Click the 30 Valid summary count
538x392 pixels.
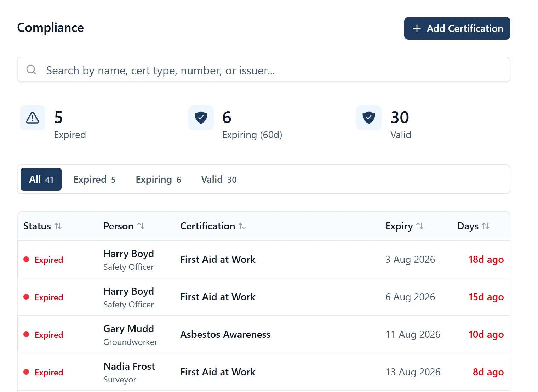[x=400, y=117]
